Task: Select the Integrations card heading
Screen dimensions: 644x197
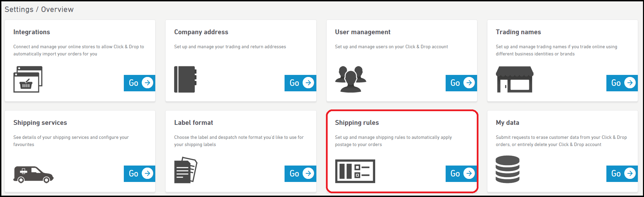Action: pyautogui.click(x=31, y=32)
